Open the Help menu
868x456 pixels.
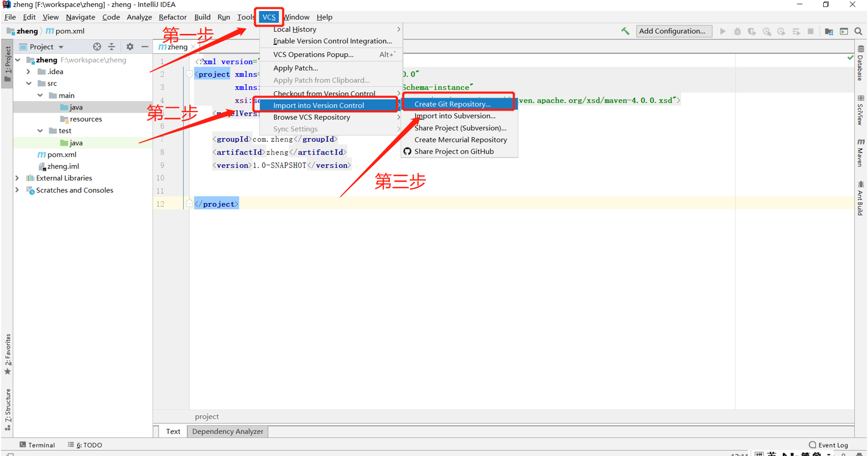coord(324,17)
